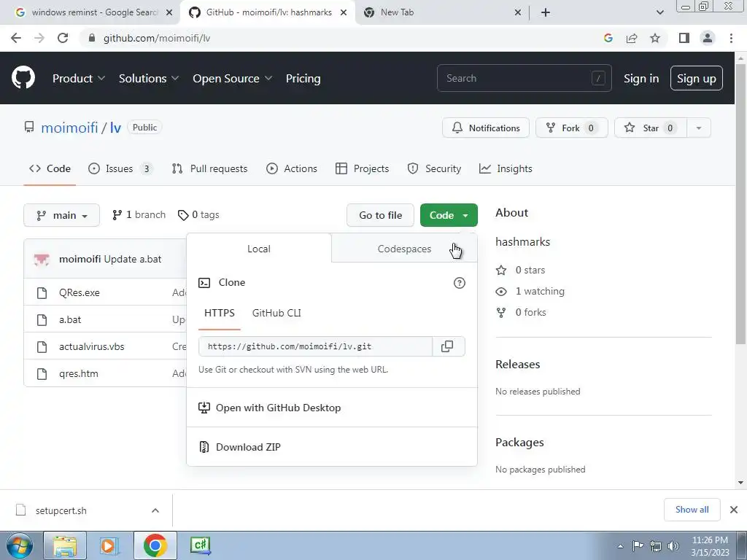Click the file icon next to a.bat

(x=42, y=320)
